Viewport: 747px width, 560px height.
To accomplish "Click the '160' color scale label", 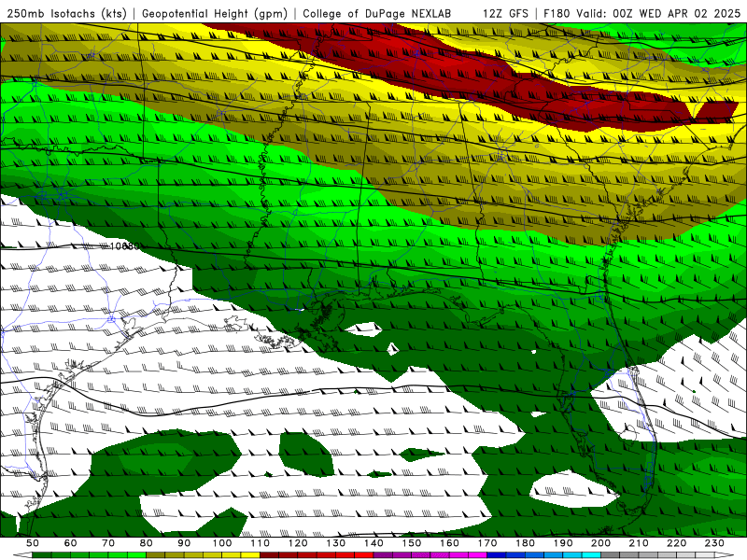I will (450, 543).
